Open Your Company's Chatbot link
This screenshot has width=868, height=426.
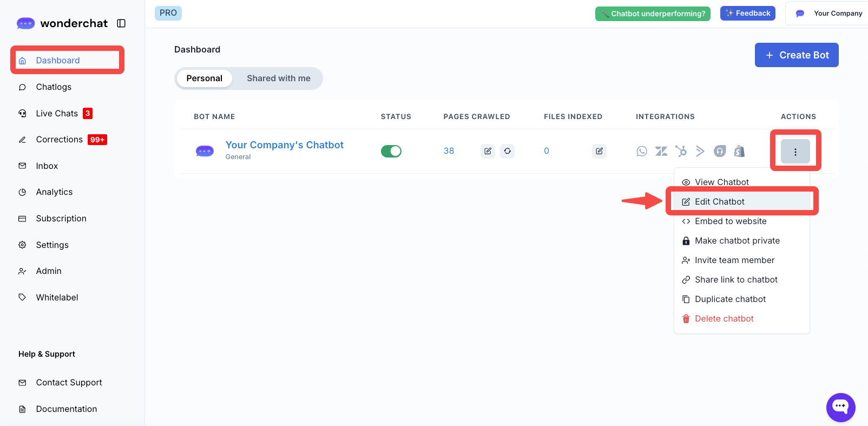click(x=284, y=145)
